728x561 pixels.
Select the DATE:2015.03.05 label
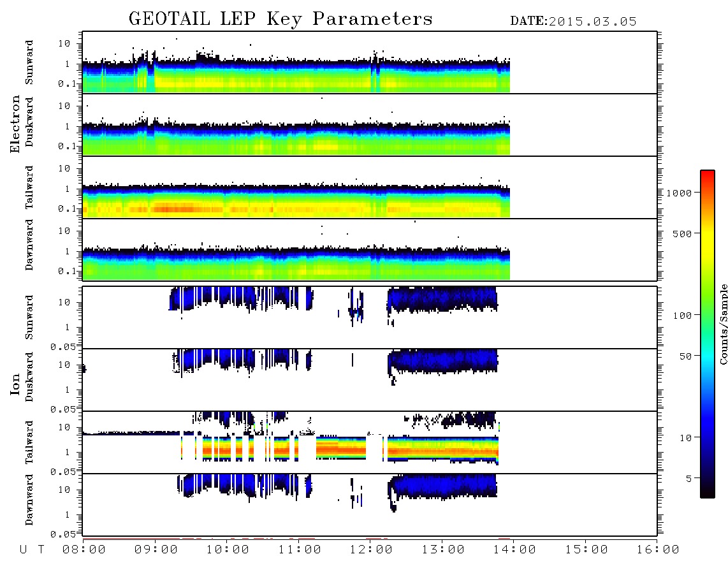(573, 22)
